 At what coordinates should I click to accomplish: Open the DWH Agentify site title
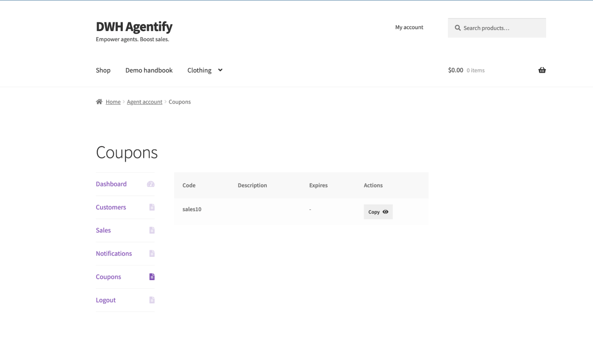click(x=134, y=26)
